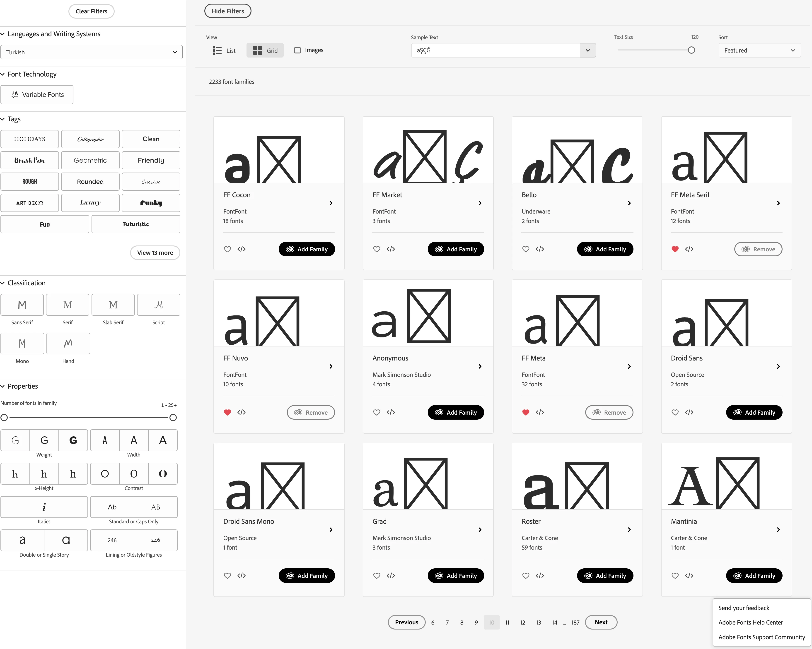812x649 pixels.
Task: Enable the Images checkbox
Action: [297, 50]
